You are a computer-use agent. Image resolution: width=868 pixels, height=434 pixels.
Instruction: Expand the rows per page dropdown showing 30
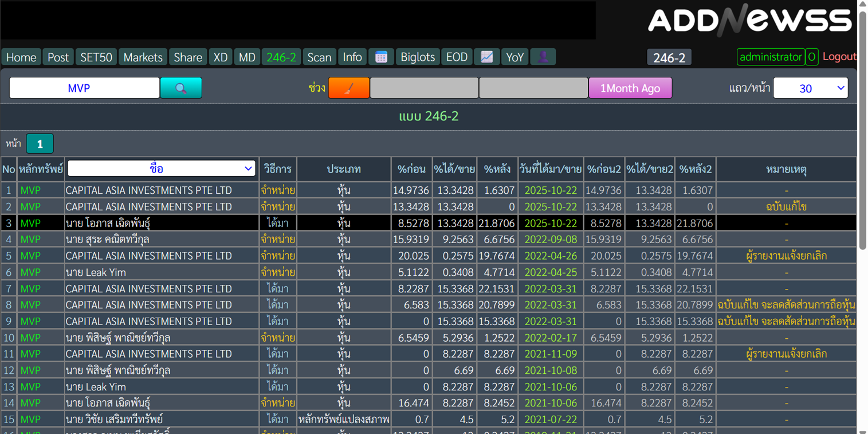pyautogui.click(x=810, y=88)
